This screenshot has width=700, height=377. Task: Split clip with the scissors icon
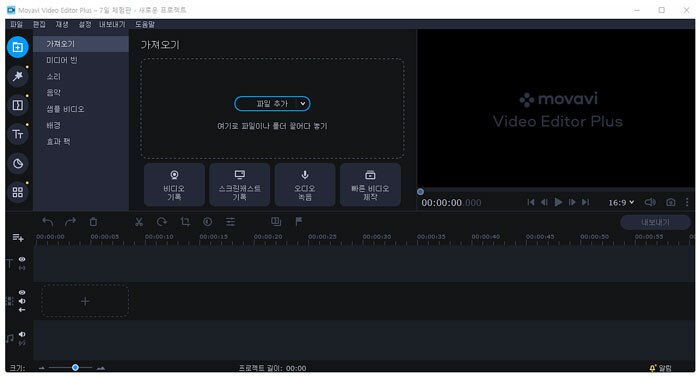pos(139,222)
